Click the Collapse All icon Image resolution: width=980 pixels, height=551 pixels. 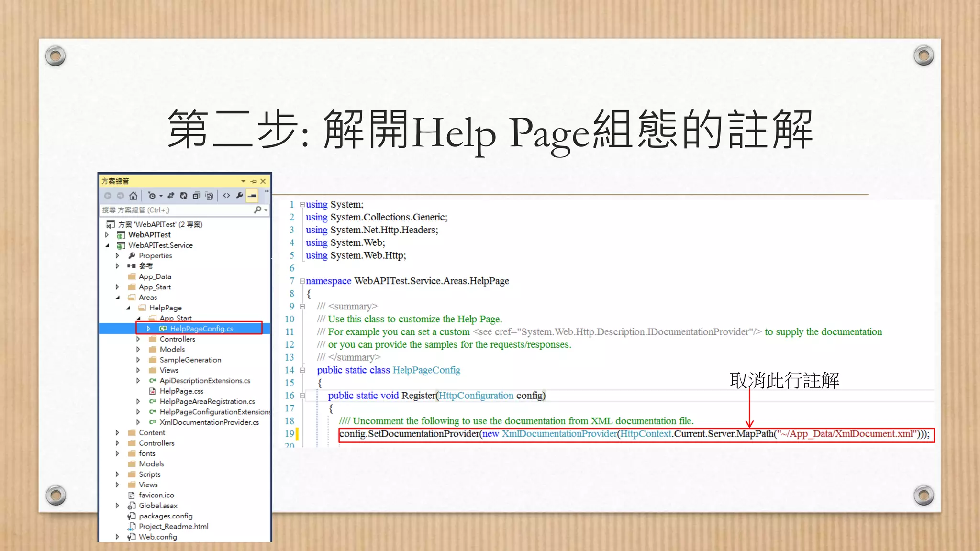tap(196, 196)
